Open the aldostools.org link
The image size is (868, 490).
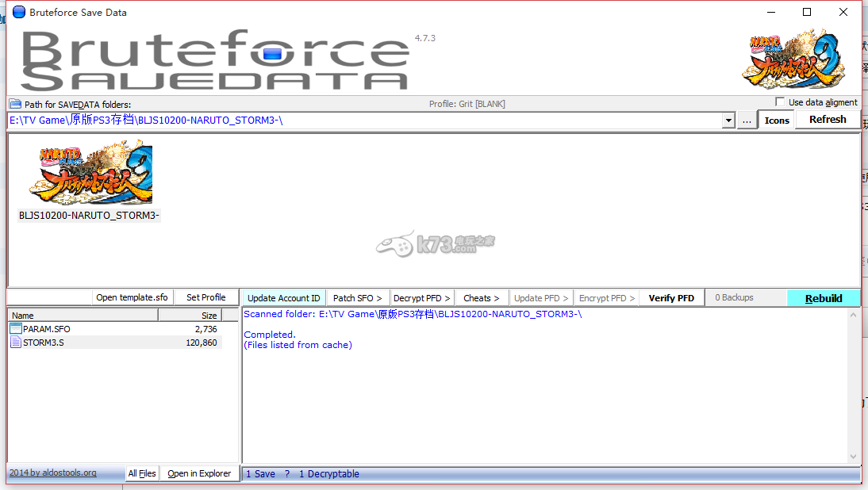(53, 473)
